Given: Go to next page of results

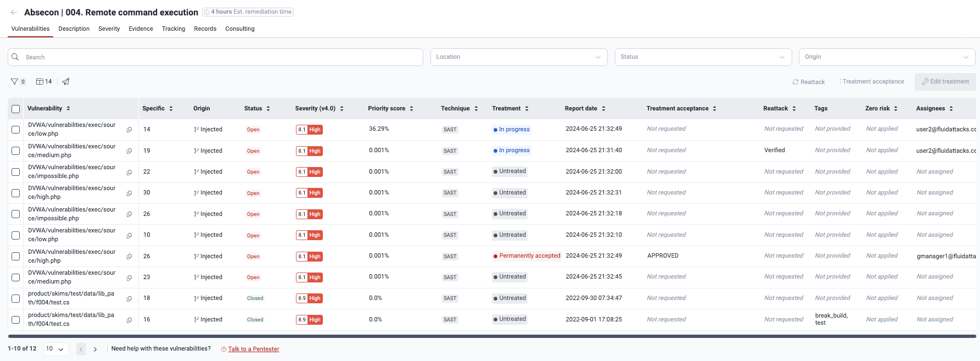Looking at the screenshot, I should pyautogui.click(x=95, y=349).
